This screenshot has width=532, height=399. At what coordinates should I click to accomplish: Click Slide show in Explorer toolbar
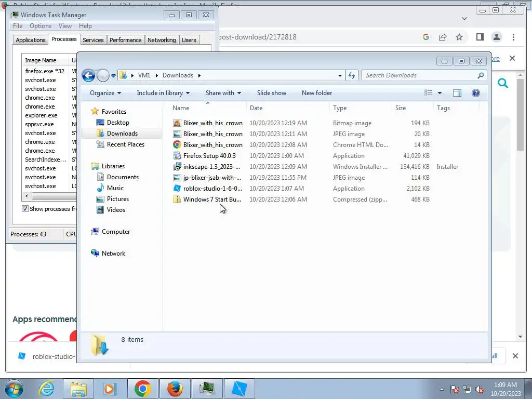271,93
